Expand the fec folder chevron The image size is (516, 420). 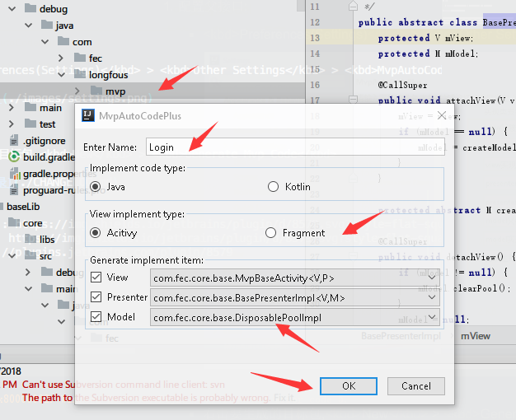(61, 58)
